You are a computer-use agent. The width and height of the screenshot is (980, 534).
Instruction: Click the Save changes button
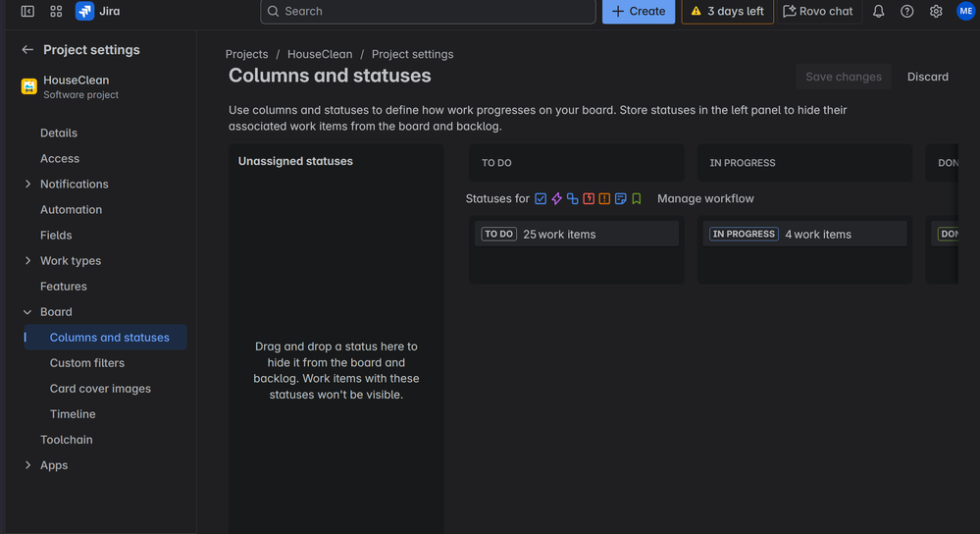click(x=843, y=77)
